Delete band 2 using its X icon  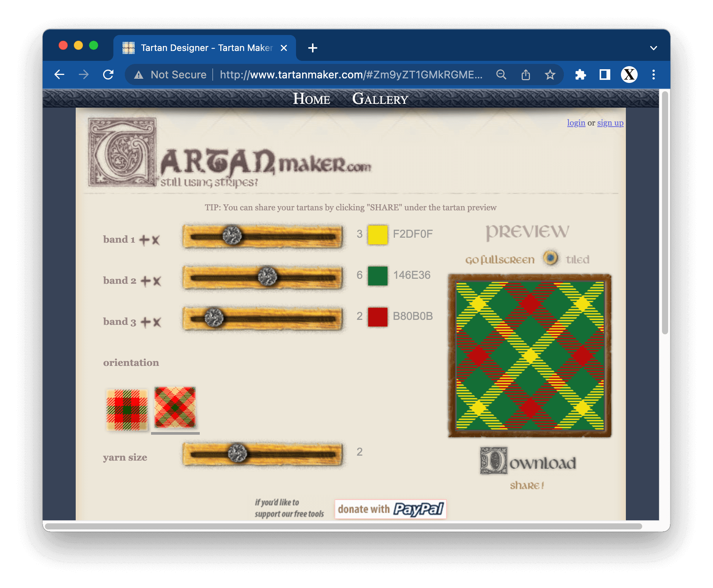click(157, 281)
